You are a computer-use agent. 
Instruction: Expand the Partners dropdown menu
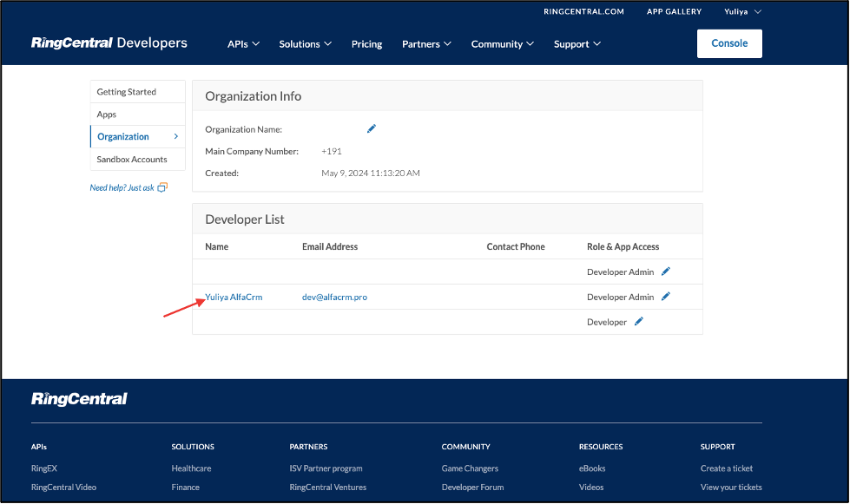coord(426,44)
